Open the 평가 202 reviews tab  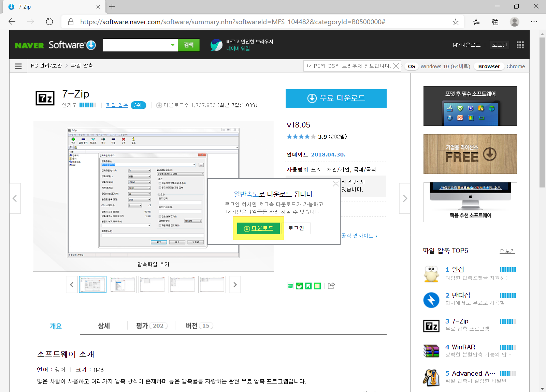click(152, 326)
